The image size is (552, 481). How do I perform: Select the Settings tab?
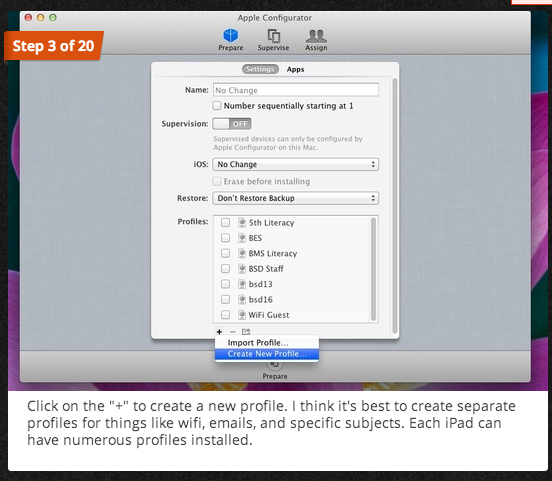pos(260,69)
